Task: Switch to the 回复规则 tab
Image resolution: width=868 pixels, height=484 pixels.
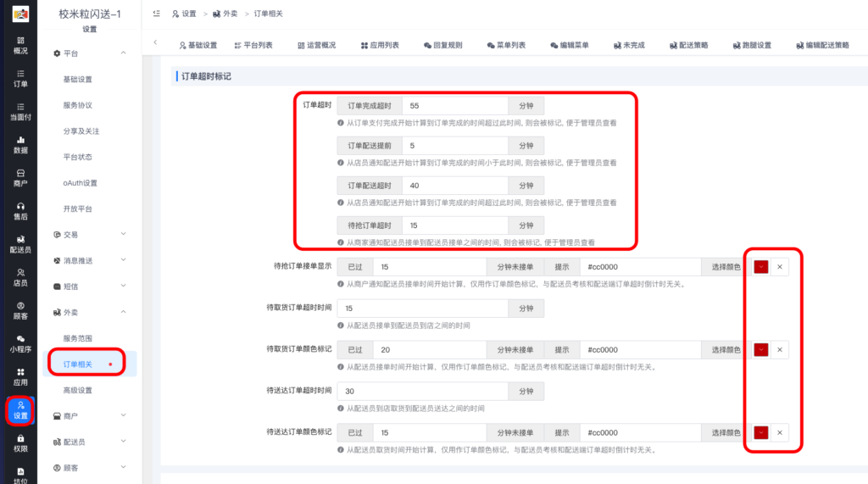Action: pyautogui.click(x=442, y=46)
